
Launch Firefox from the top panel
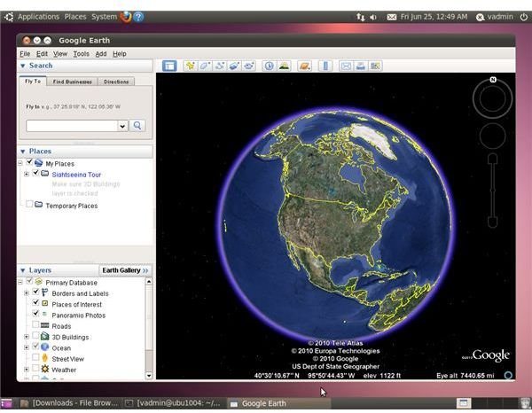(126, 17)
